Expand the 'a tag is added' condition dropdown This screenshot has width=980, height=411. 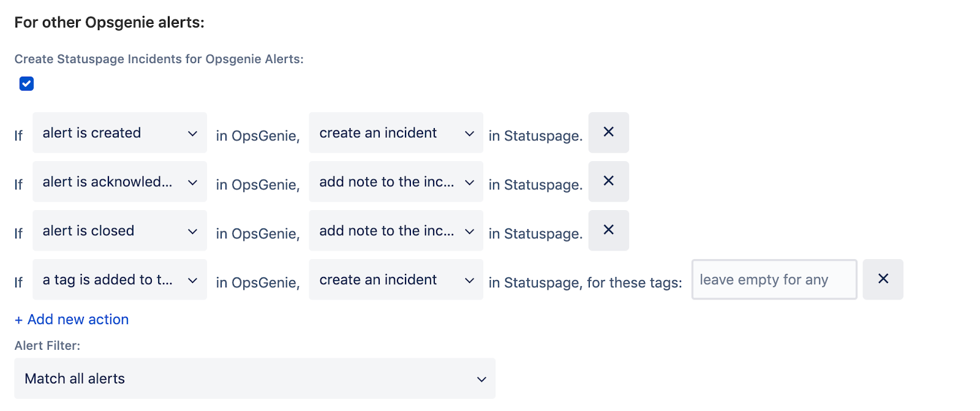[x=119, y=280]
